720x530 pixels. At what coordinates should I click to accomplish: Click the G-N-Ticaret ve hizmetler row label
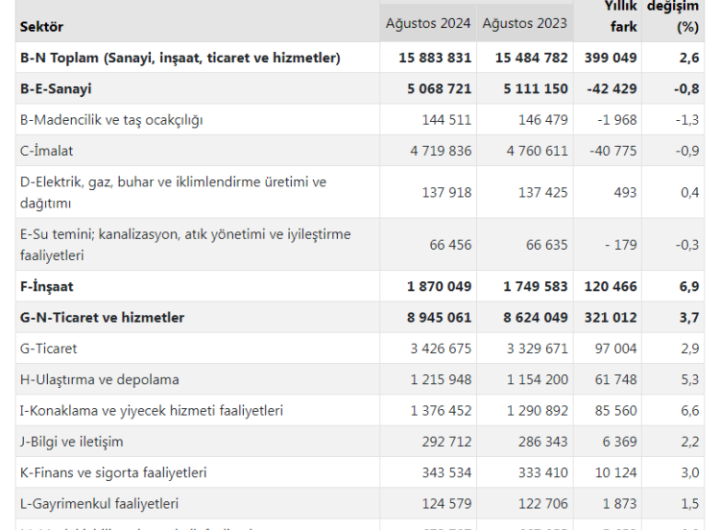coord(115,318)
